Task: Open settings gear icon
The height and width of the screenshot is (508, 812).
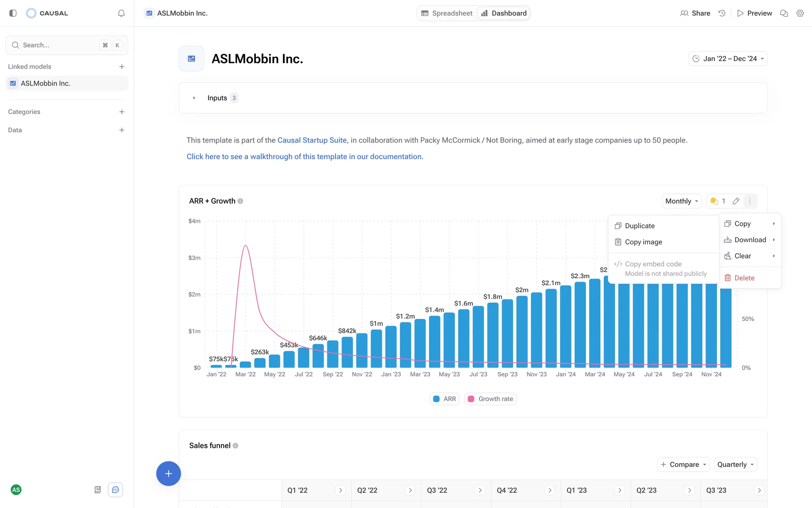Action: coord(800,13)
